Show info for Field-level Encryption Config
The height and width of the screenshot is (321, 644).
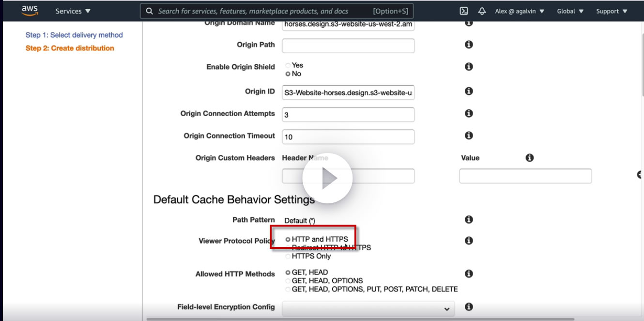(469, 306)
